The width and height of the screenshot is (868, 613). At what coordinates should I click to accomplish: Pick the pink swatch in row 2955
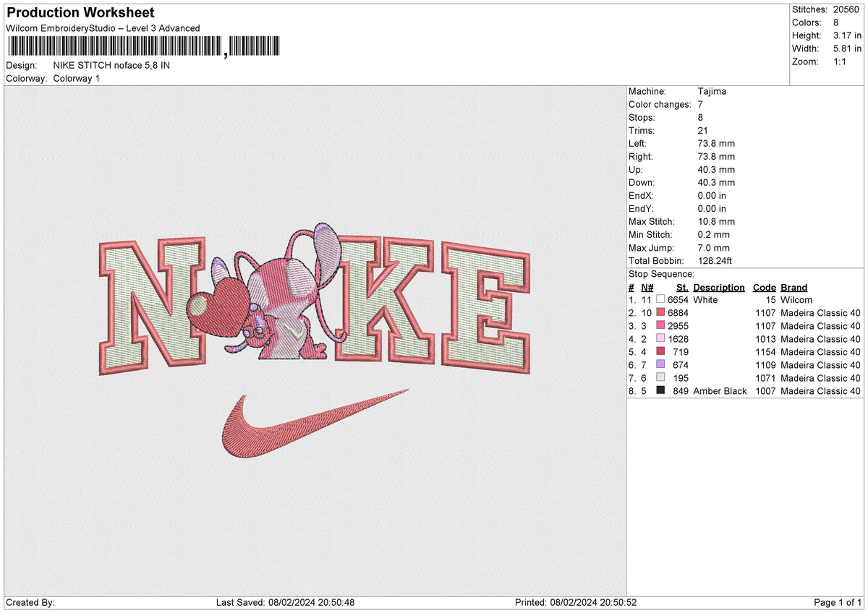pyautogui.click(x=660, y=325)
